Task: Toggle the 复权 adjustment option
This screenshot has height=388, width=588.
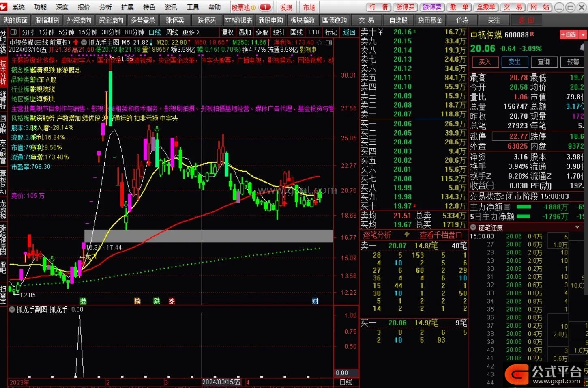Action: point(227,32)
